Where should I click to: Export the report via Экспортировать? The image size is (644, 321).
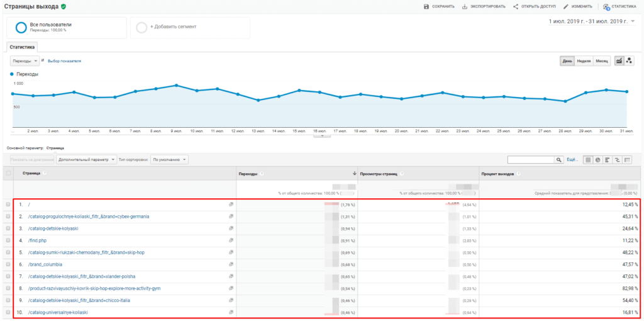click(465, 6)
